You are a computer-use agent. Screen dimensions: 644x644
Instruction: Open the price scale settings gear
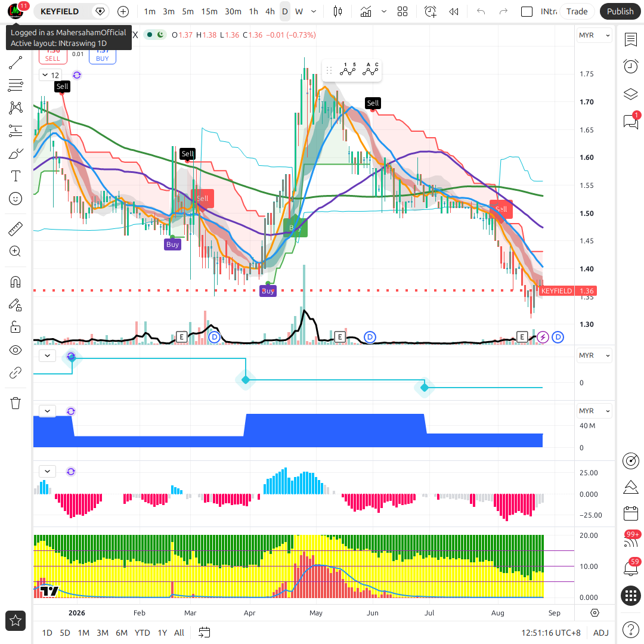[x=595, y=613]
